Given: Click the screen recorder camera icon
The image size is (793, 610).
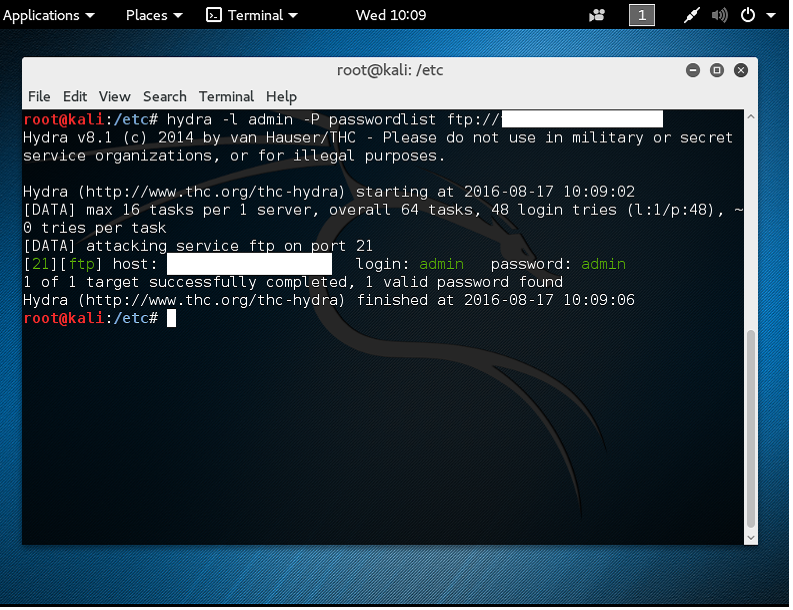Looking at the screenshot, I should [597, 15].
